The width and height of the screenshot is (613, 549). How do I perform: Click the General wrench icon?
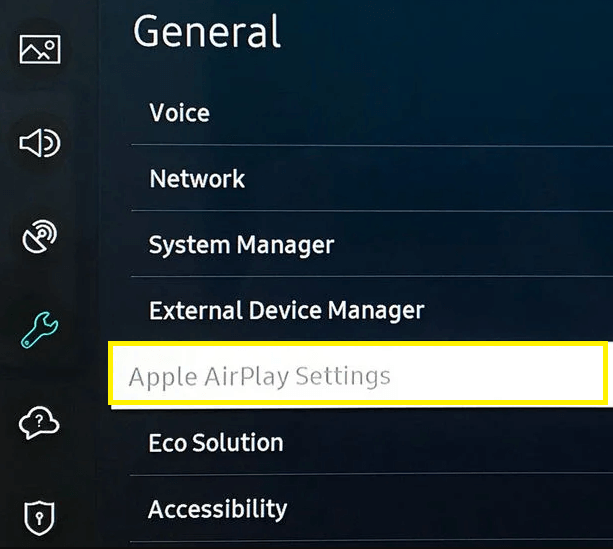[x=40, y=328]
